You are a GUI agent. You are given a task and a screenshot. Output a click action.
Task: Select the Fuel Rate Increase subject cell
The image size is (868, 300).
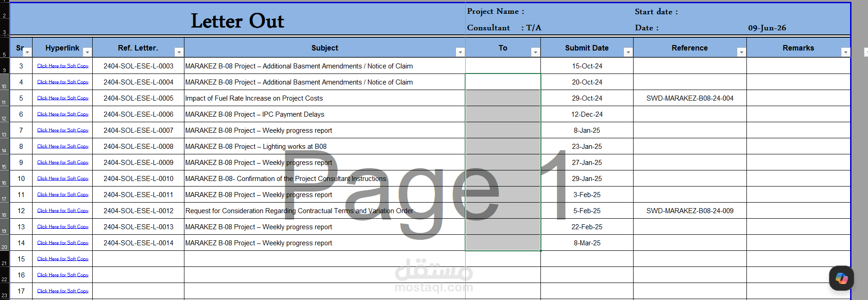click(325, 98)
